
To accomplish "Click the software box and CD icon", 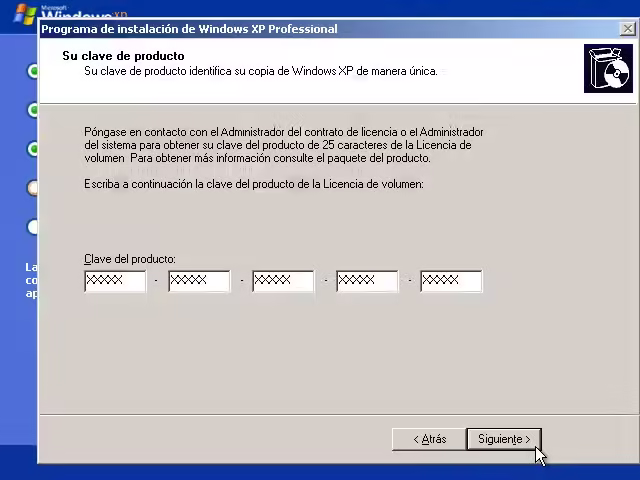I will pos(608,69).
